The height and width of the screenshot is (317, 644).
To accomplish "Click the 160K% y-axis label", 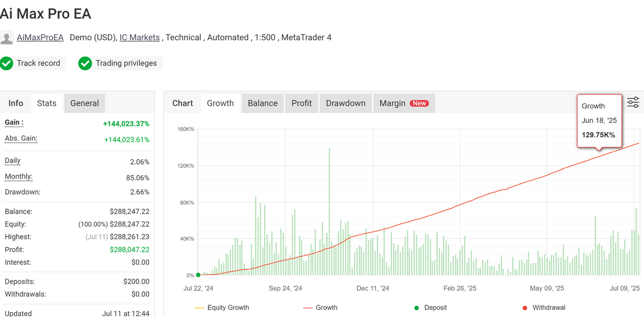I will (186, 129).
